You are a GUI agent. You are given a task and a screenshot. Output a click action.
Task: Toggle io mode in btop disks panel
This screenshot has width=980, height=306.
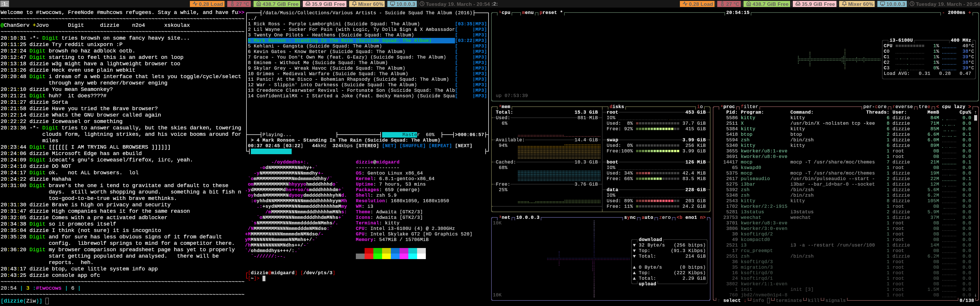point(700,107)
